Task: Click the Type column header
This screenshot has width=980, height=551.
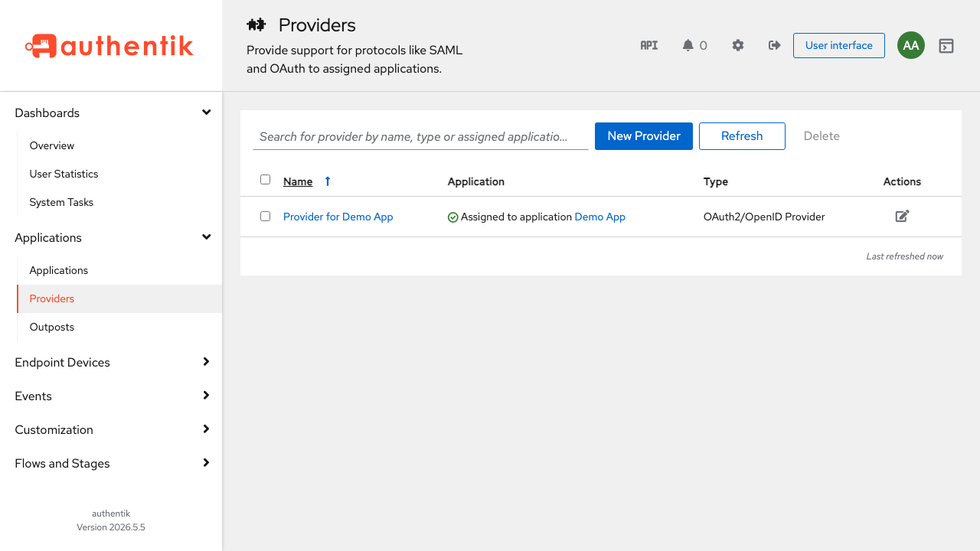Action: (716, 181)
